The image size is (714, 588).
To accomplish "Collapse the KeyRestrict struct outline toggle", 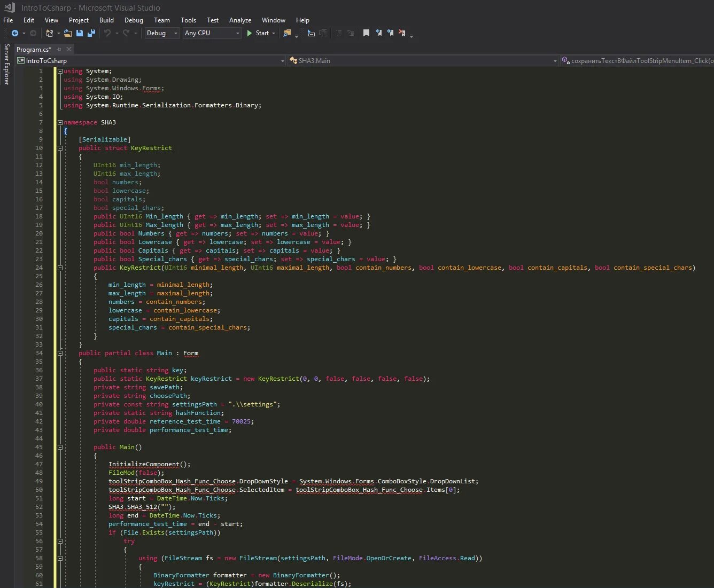I will pos(60,148).
